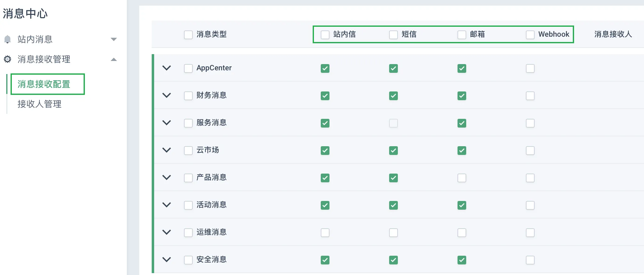Select the 安全消息 row checkbox

click(188, 260)
